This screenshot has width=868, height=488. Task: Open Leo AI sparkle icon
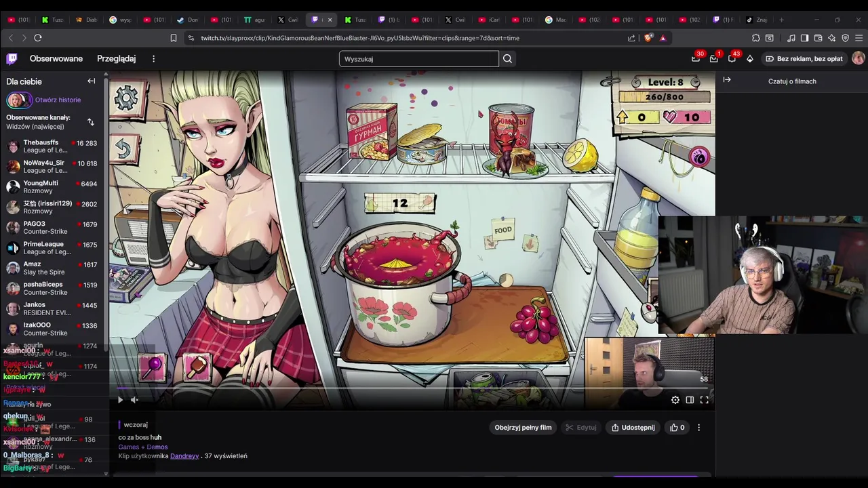pos(831,38)
